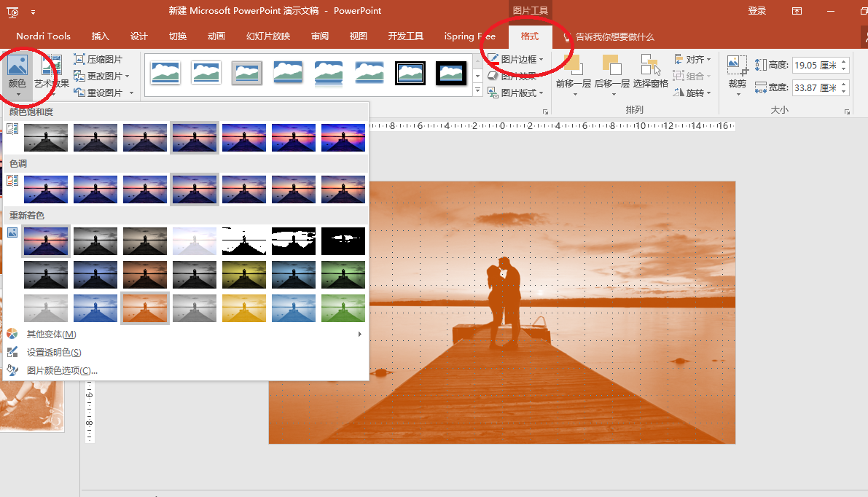Switch to the 设计 design tab

click(139, 36)
